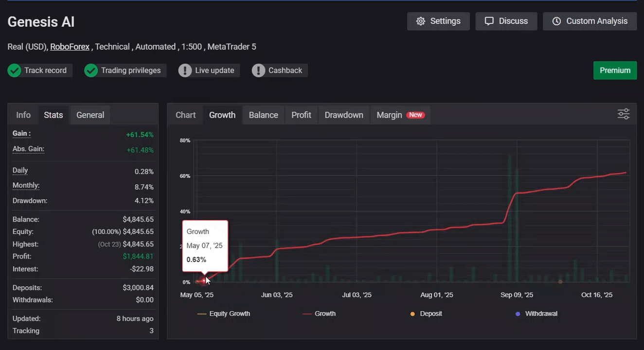Click the +61.48% absolute gain value
This screenshot has height=350, width=644.
pos(140,150)
